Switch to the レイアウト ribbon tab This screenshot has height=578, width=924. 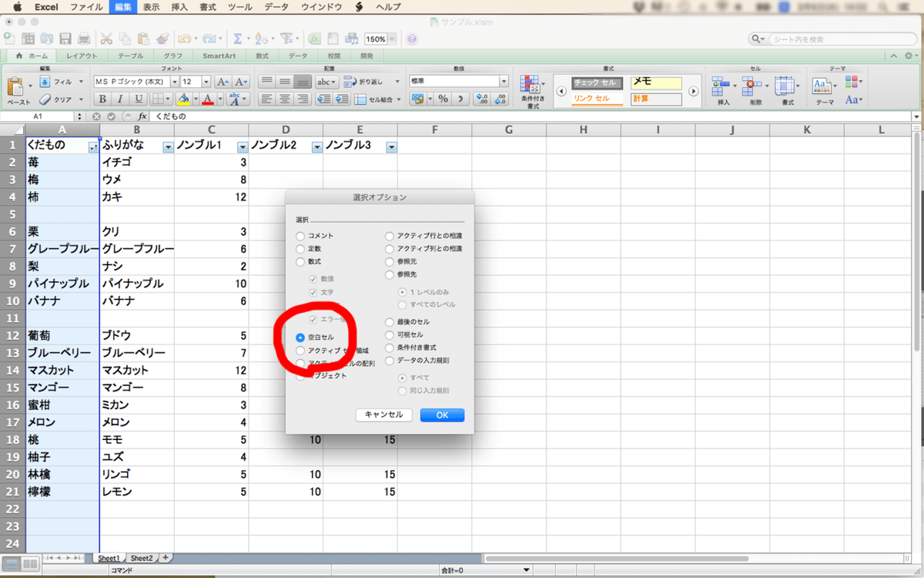82,56
